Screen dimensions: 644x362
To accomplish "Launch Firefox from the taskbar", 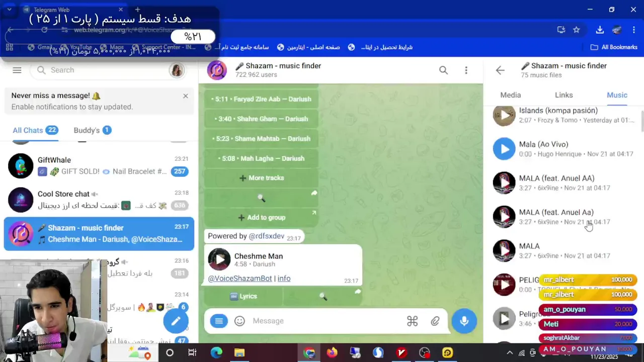I will [332, 353].
